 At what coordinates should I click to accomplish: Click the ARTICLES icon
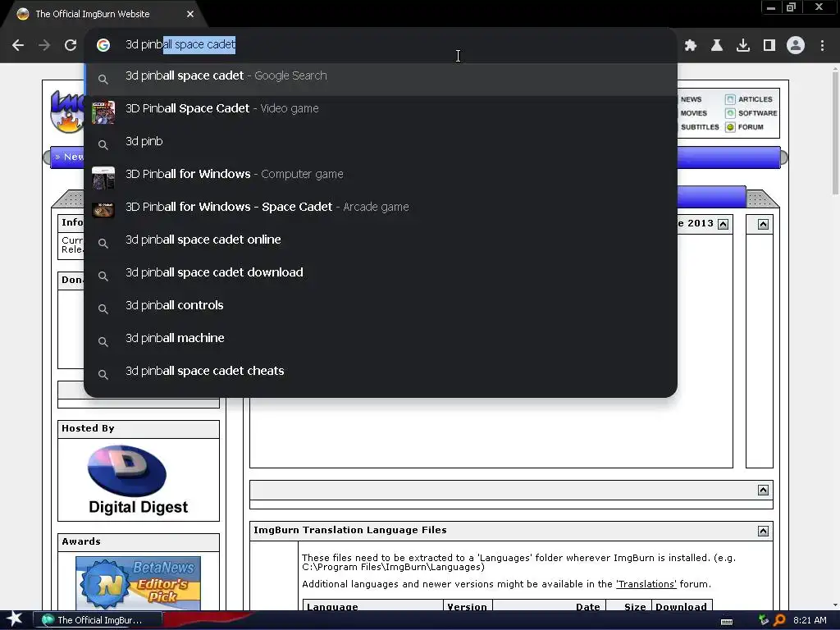coord(730,99)
